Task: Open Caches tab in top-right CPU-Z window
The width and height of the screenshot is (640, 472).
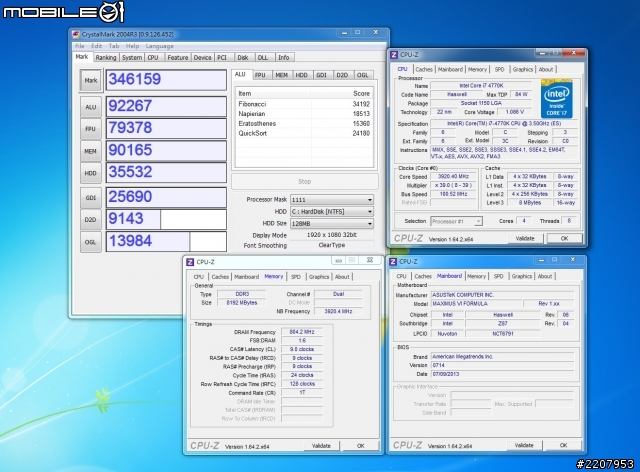Action: point(424,69)
